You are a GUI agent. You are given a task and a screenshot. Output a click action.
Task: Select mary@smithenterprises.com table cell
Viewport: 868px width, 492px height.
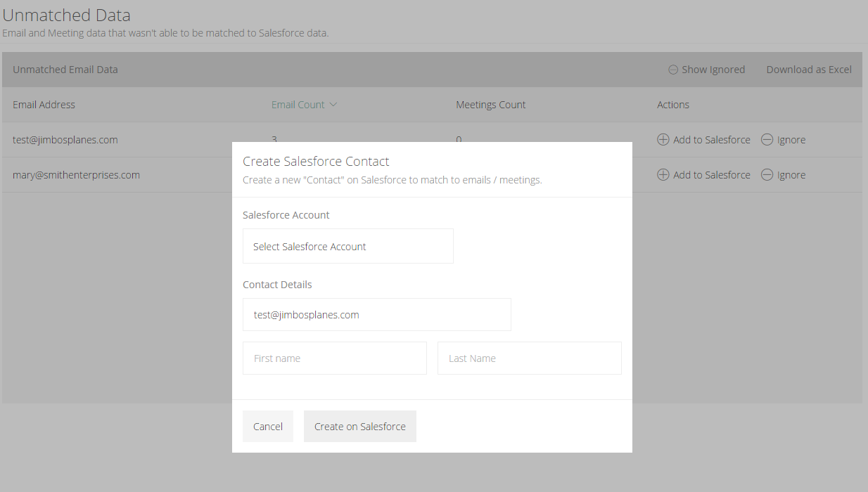click(x=76, y=175)
